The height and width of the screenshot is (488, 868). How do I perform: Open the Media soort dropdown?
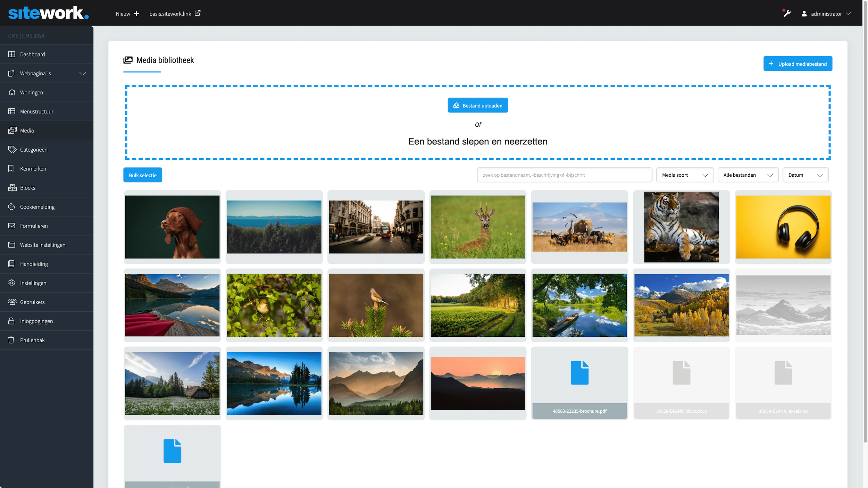click(x=684, y=175)
